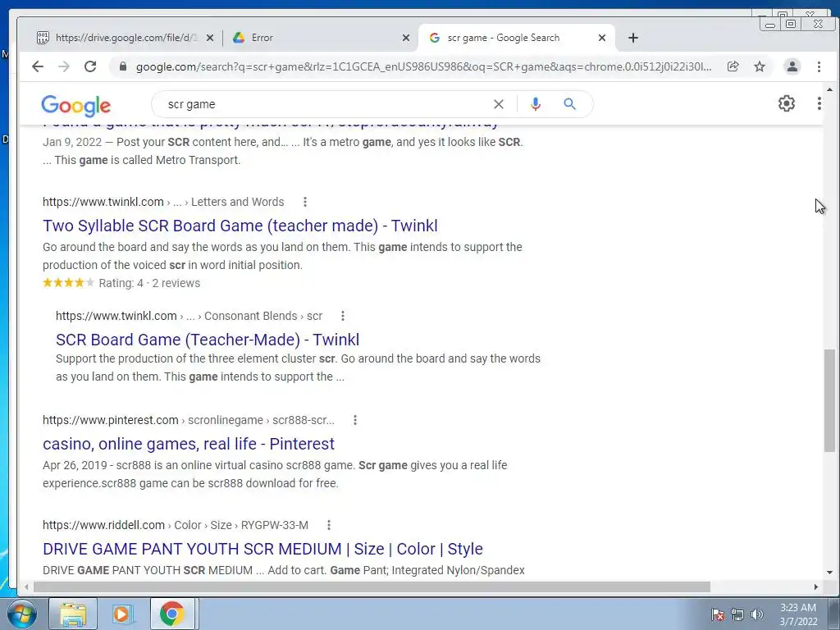Click the scroll-up arrow of the page
Viewport: 840px width, 630px height.
click(829, 89)
